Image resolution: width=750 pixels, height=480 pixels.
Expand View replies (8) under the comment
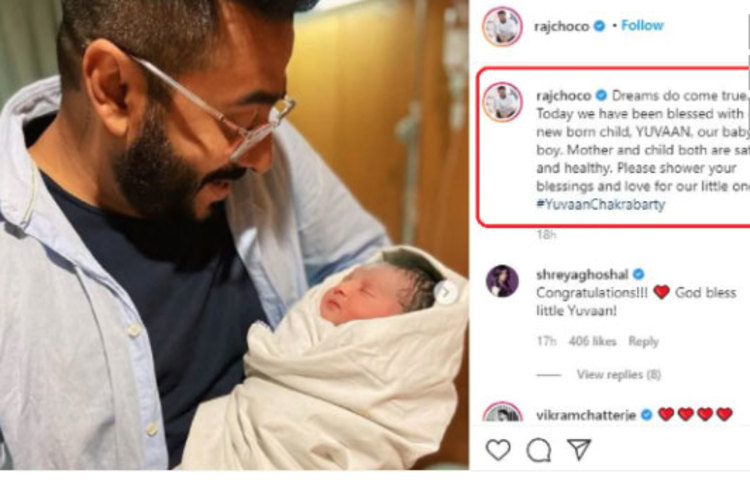pyautogui.click(x=618, y=374)
